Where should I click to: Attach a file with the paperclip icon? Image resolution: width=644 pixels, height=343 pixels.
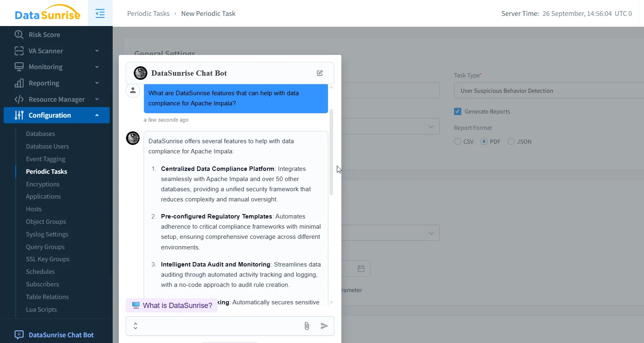(307, 326)
